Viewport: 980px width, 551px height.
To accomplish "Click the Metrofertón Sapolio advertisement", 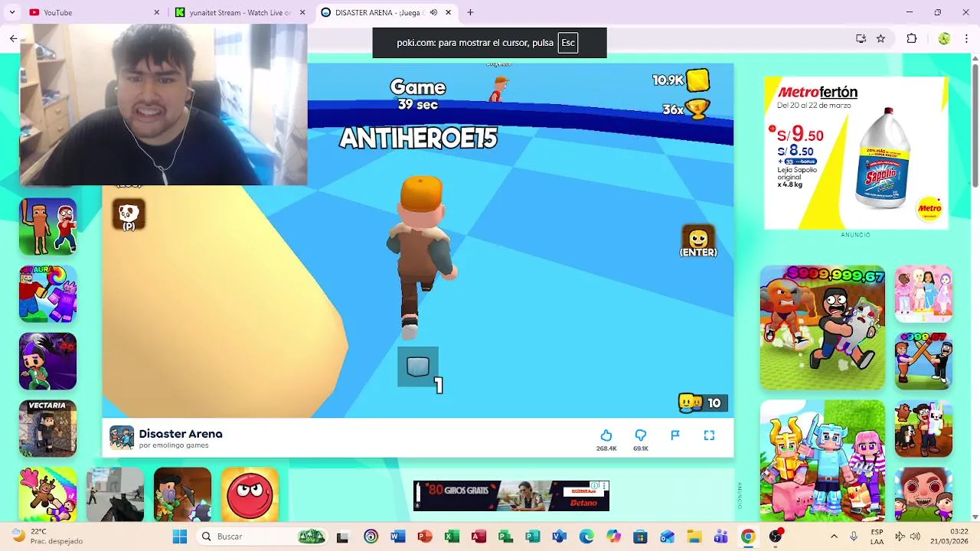I will click(x=856, y=153).
